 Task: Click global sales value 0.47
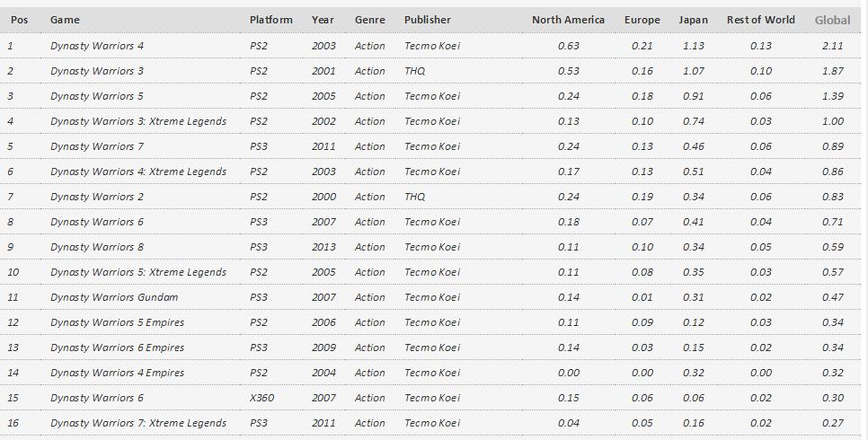tap(833, 298)
